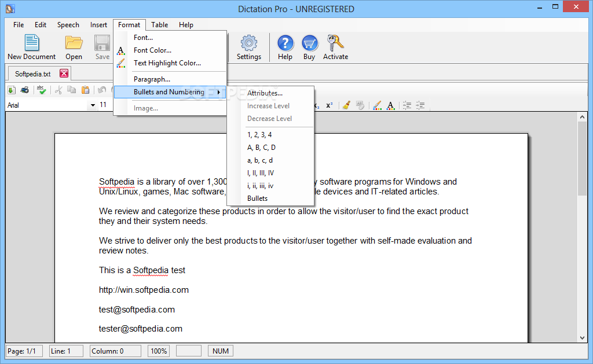
Task: Click the New Document toolbar icon
Action: coord(32,43)
